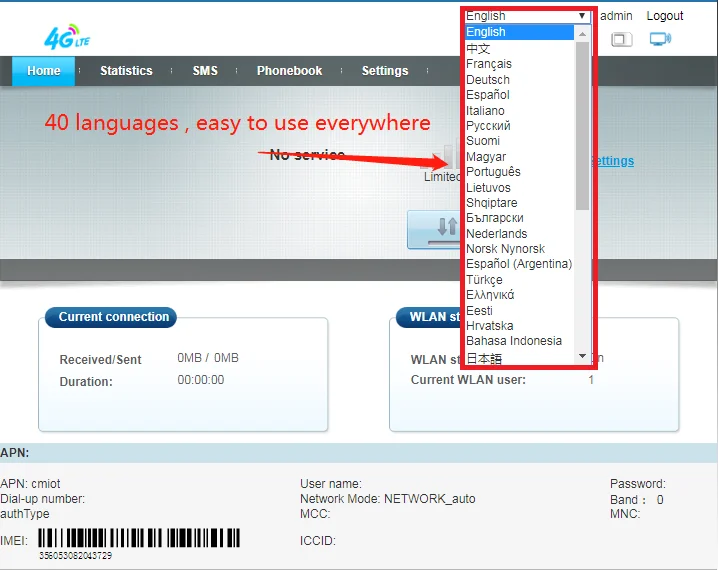Select Български language option

pyautogui.click(x=519, y=218)
